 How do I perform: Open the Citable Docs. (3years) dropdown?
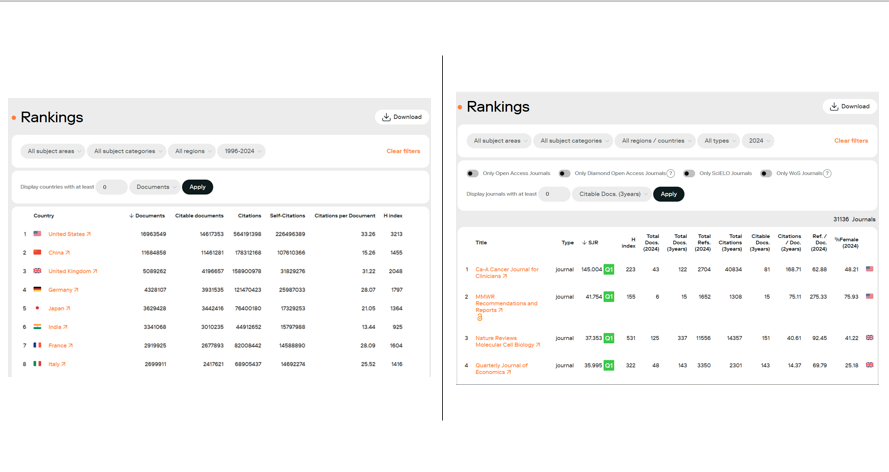611,194
